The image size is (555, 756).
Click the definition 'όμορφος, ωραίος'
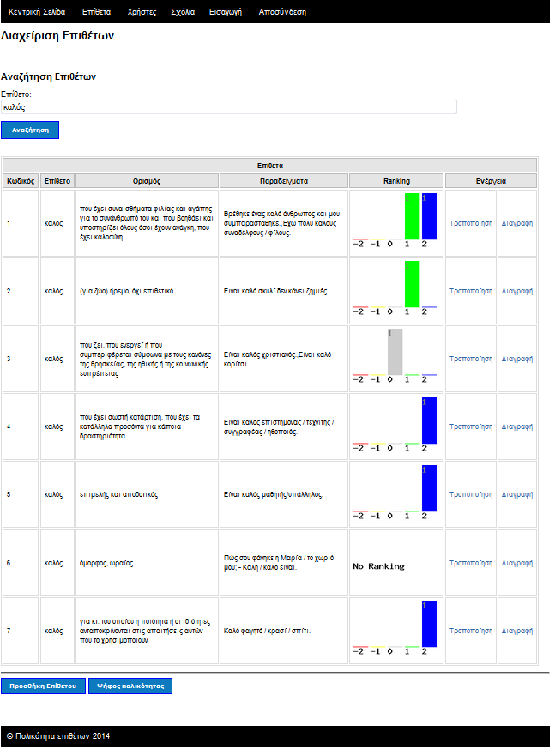pyautogui.click(x=106, y=563)
